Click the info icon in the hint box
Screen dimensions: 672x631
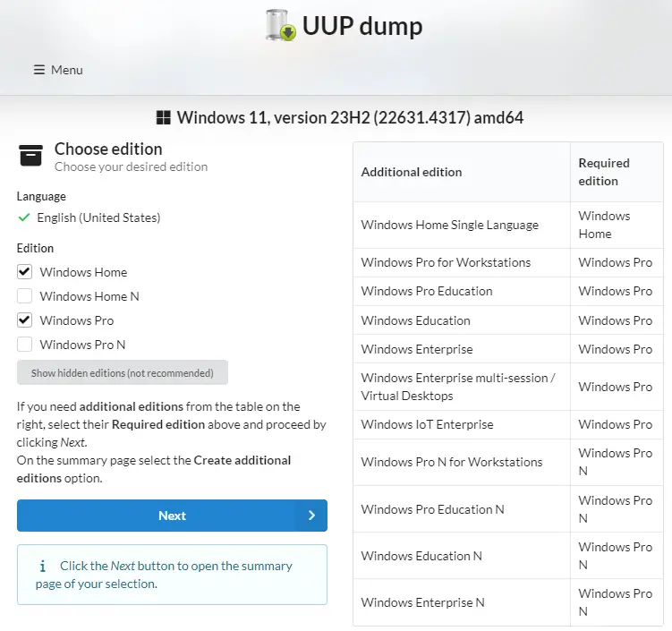click(x=42, y=567)
